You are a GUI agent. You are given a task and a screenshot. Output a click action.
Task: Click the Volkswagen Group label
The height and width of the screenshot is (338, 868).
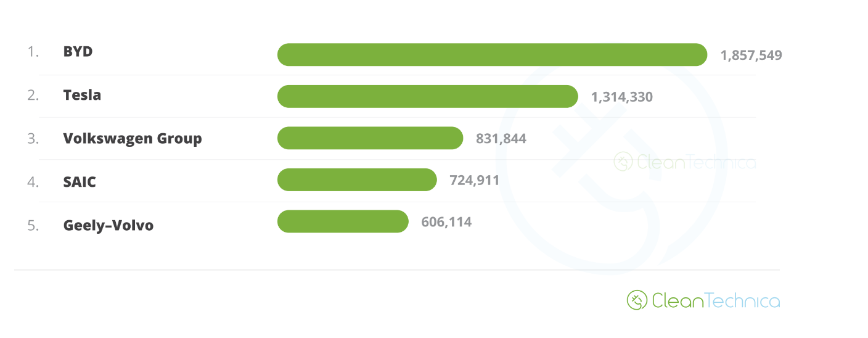(x=133, y=138)
